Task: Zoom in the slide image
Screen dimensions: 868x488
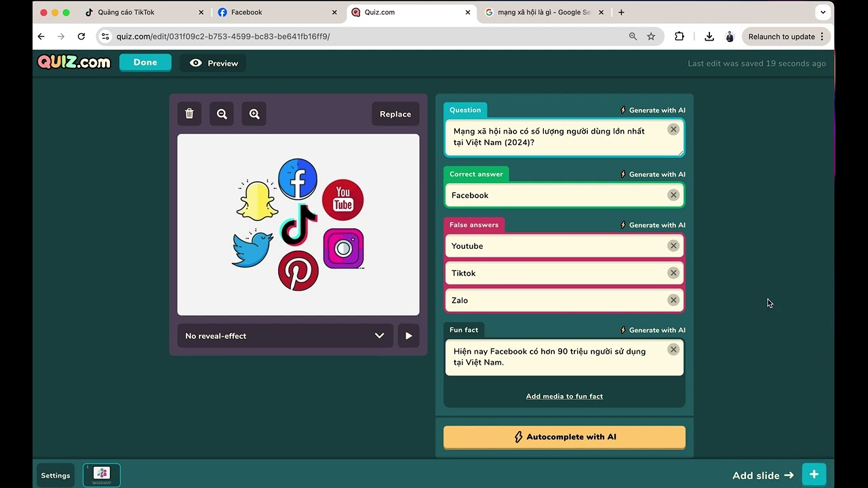Action: tap(254, 114)
